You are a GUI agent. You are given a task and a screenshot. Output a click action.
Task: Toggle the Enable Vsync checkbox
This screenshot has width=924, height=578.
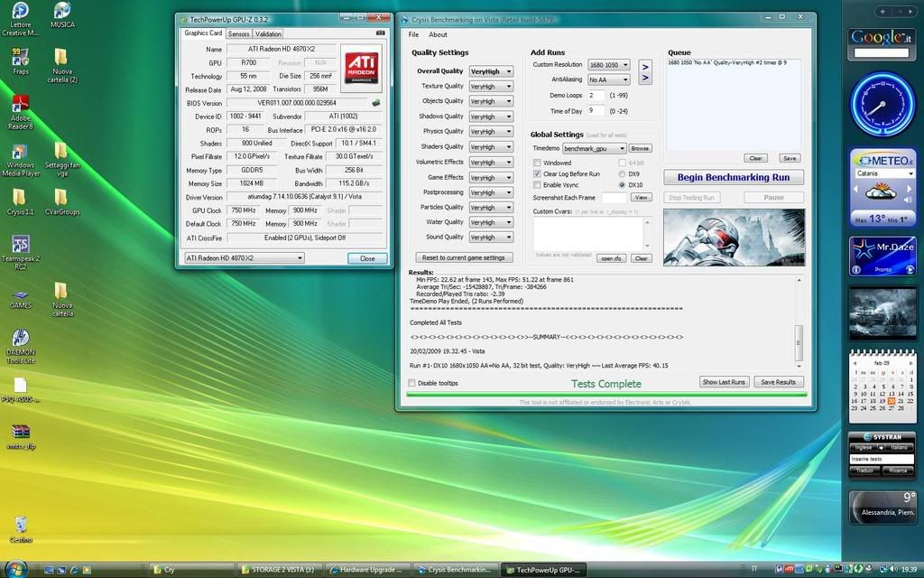click(538, 184)
